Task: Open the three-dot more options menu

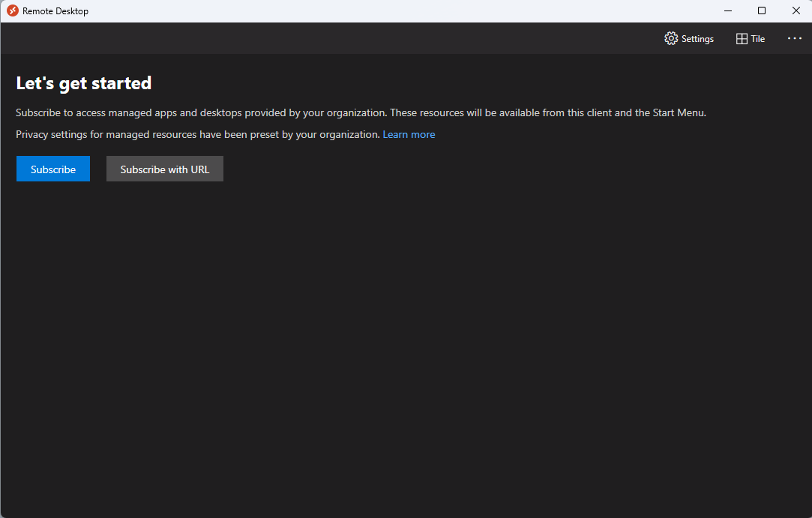Action: tap(795, 38)
